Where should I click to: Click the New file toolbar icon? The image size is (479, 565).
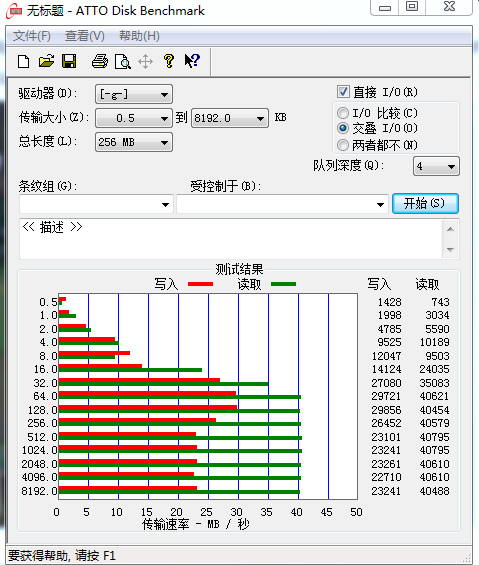(x=23, y=62)
